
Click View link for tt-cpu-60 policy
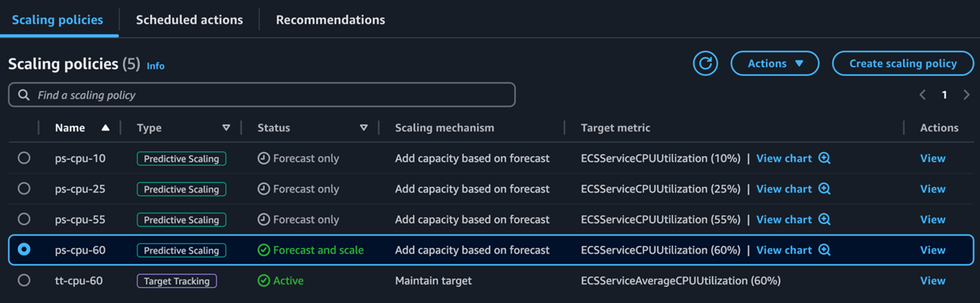[932, 280]
